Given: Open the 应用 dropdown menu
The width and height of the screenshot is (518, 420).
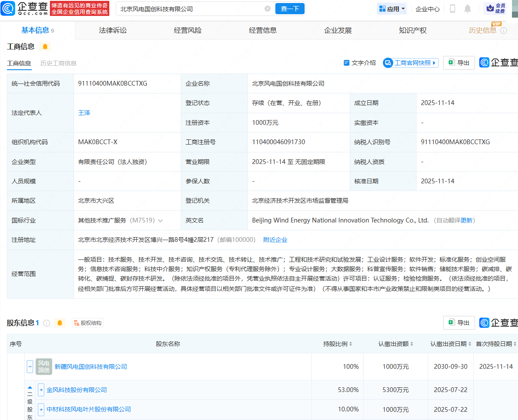Looking at the screenshot, I should click(392, 9).
